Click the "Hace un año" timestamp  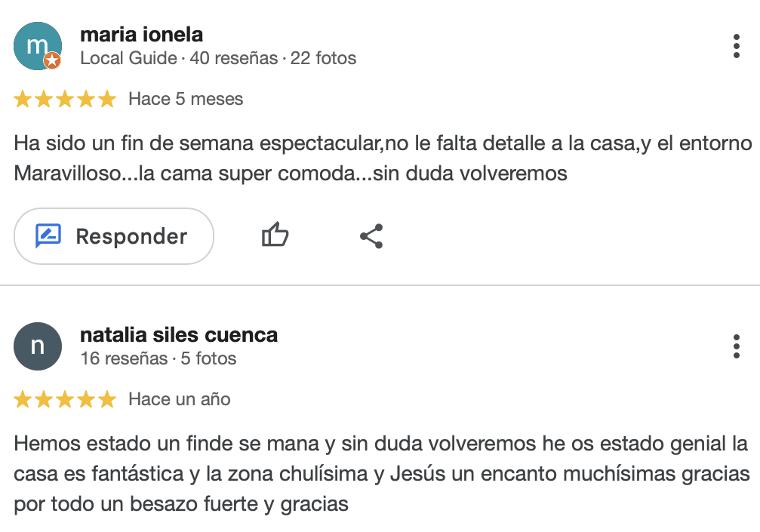click(180, 399)
